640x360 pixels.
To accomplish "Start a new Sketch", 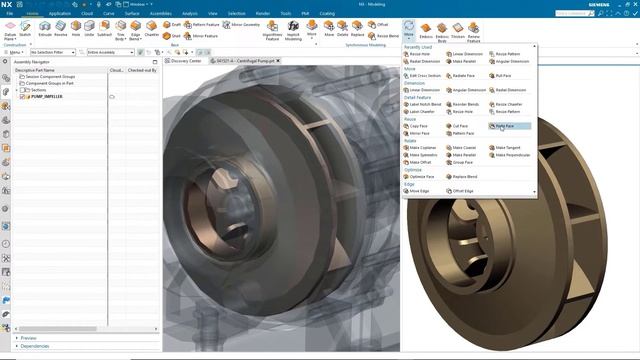I will point(25,29).
